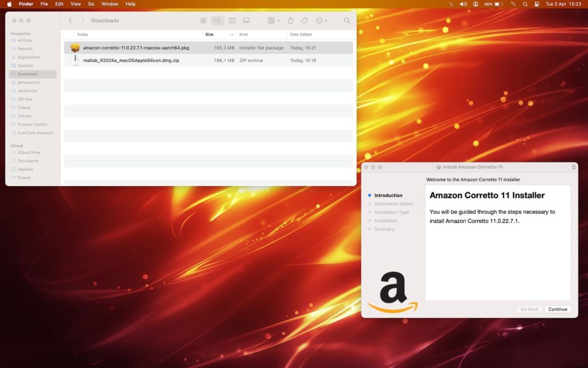The width and height of the screenshot is (588, 368).
Task: Click the Installer flat package kind cell
Action: coord(261,48)
